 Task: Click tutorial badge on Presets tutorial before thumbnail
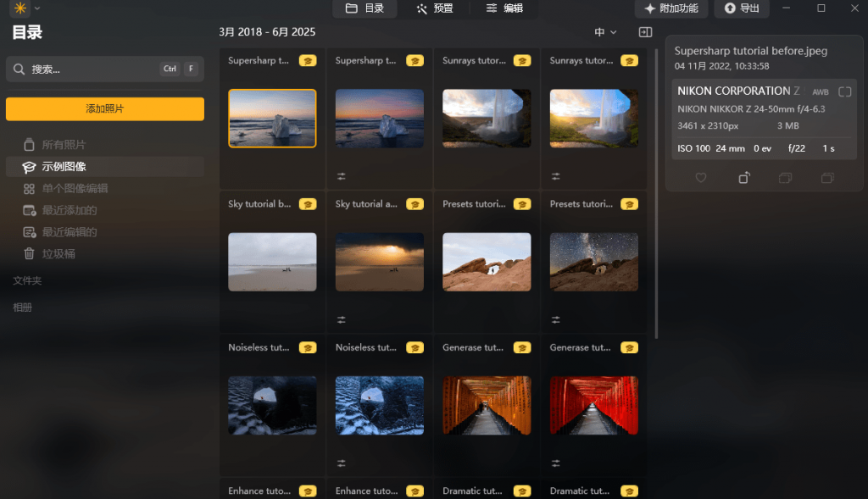coord(522,204)
